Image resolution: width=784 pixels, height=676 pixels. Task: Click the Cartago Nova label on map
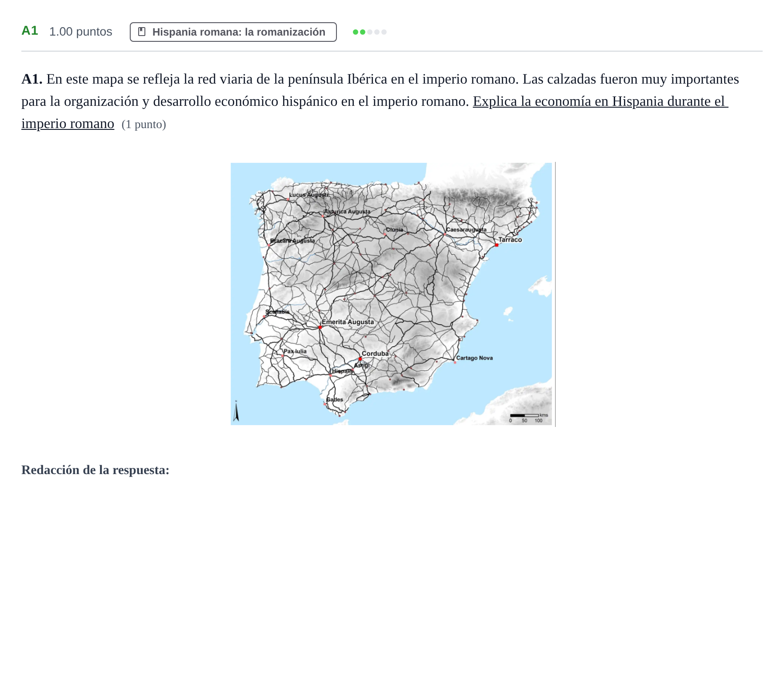(x=474, y=358)
